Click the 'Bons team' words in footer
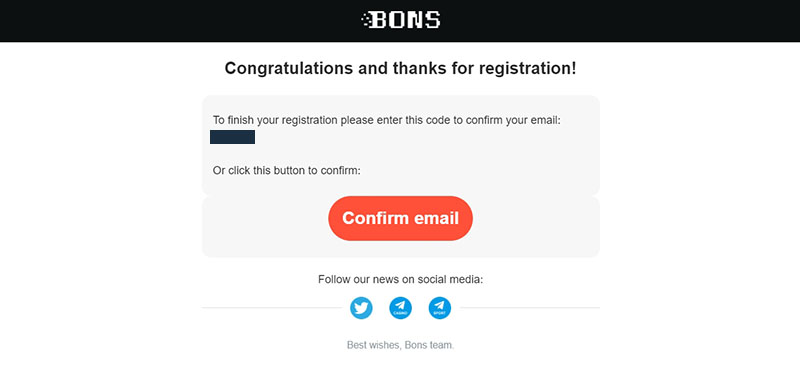The image size is (800, 369). pyautogui.click(x=430, y=346)
